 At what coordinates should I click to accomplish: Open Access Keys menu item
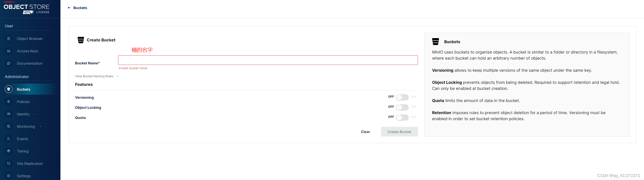point(27,51)
